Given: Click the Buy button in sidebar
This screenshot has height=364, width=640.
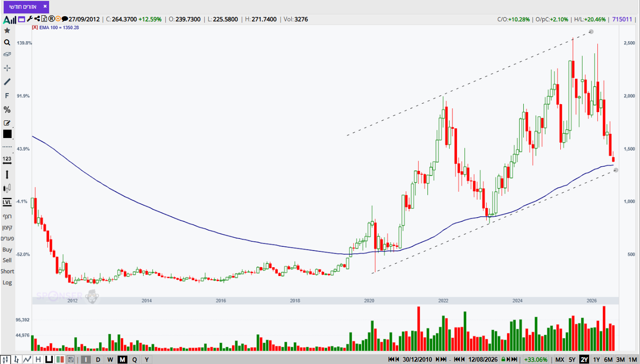Looking at the screenshot, I should click(x=7, y=250).
